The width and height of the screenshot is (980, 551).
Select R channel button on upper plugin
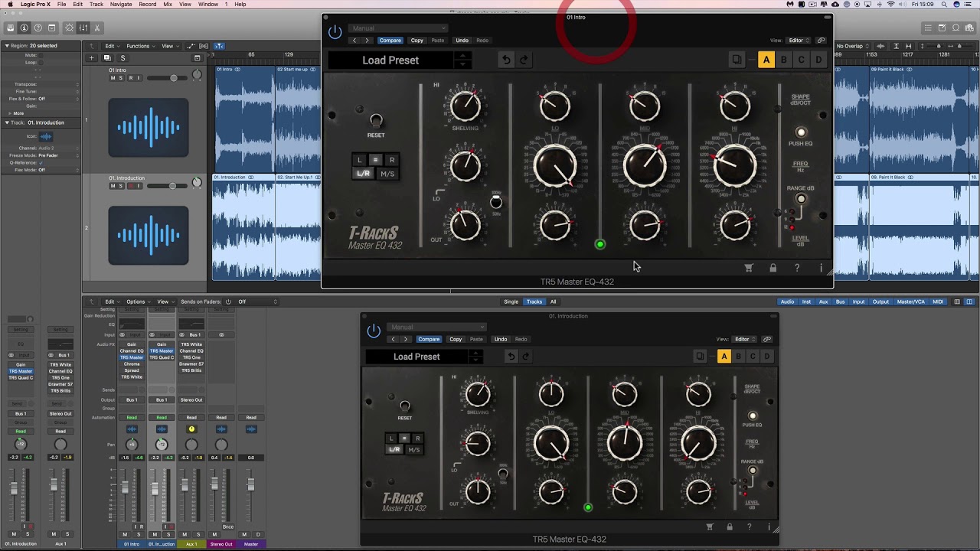tap(391, 160)
